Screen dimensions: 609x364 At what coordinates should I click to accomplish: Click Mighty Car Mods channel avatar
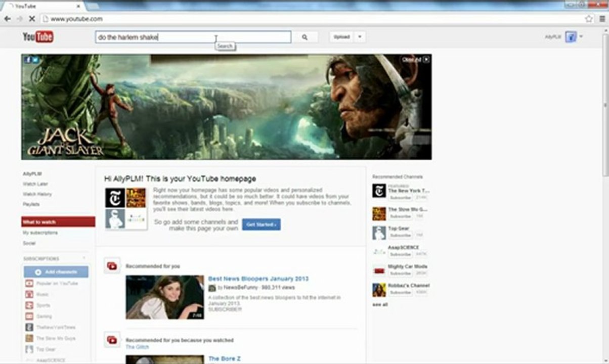click(x=379, y=270)
